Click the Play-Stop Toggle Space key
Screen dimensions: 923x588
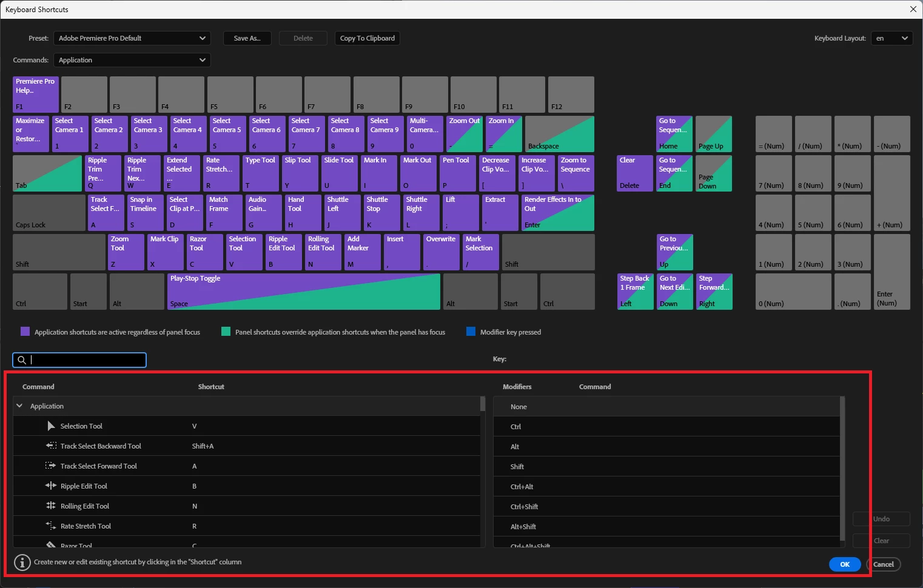304,292
